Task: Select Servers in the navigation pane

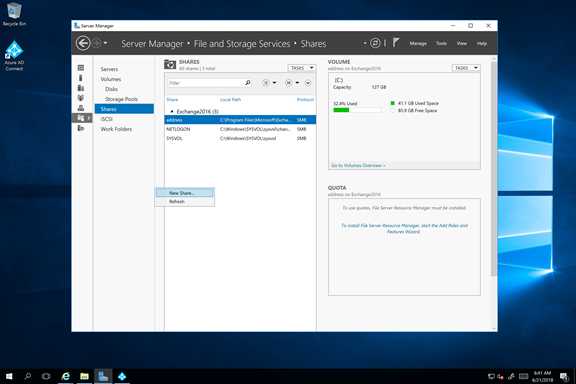Action: [x=109, y=69]
